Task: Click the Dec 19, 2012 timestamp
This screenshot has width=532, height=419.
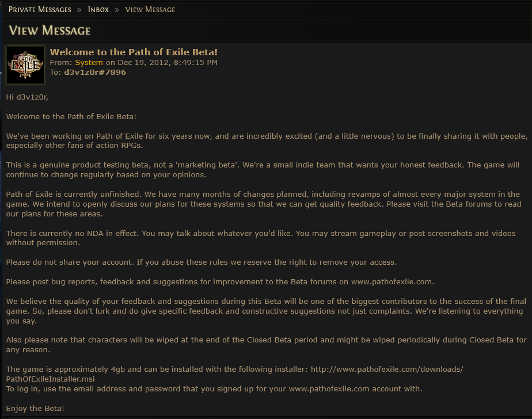Action: pos(168,62)
